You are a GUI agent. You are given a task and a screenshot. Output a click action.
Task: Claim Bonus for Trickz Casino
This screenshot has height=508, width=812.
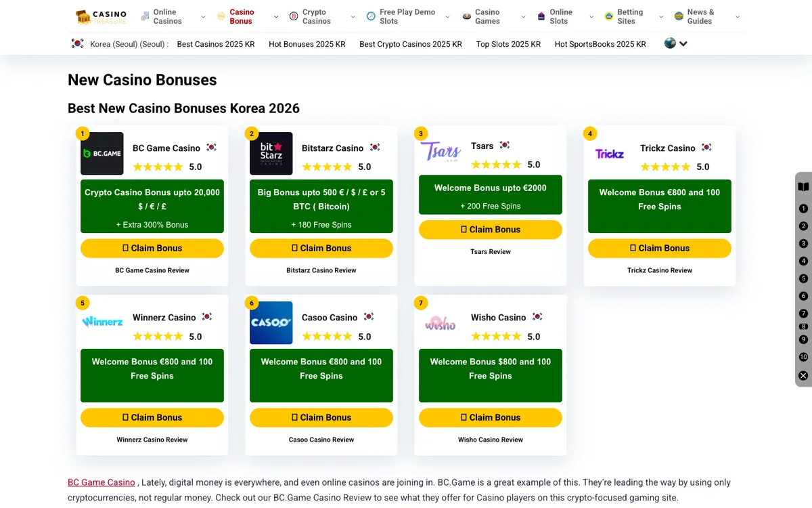tap(660, 248)
